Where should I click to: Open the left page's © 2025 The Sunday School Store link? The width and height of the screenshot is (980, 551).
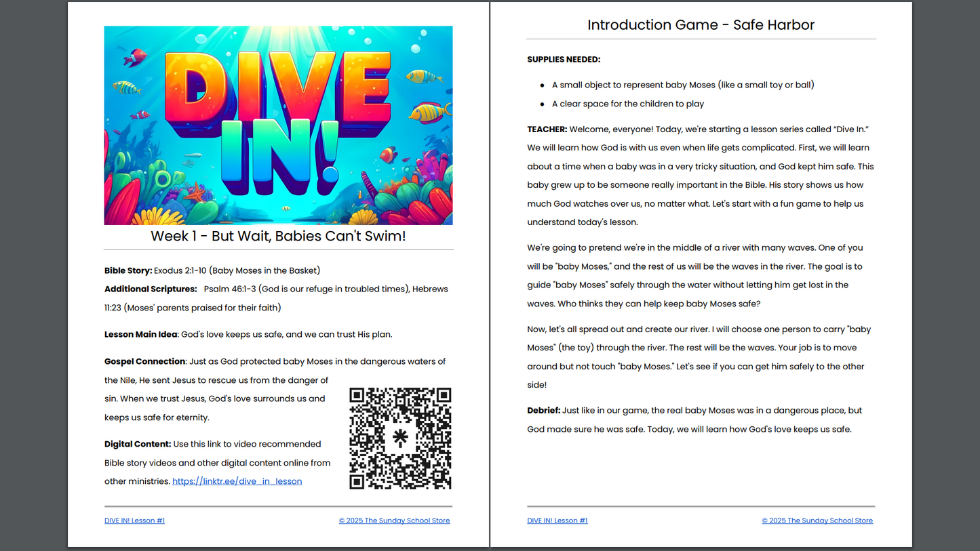point(394,521)
